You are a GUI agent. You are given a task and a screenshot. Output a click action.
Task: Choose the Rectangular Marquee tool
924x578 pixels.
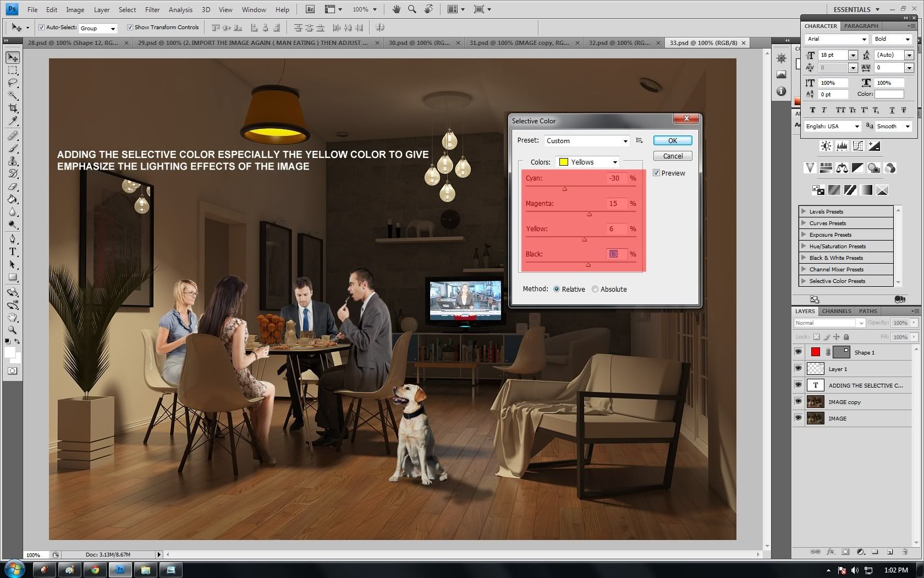click(x=13, y=70)
